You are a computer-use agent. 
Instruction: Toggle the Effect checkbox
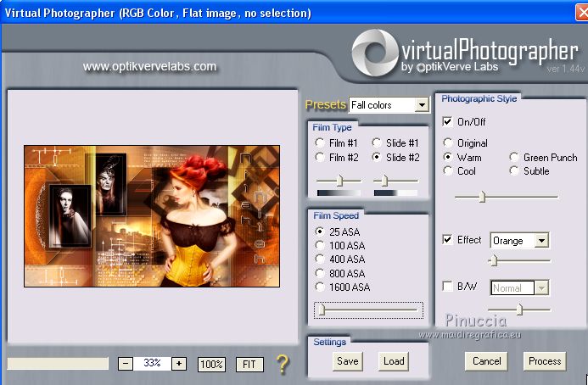[447, 239]
